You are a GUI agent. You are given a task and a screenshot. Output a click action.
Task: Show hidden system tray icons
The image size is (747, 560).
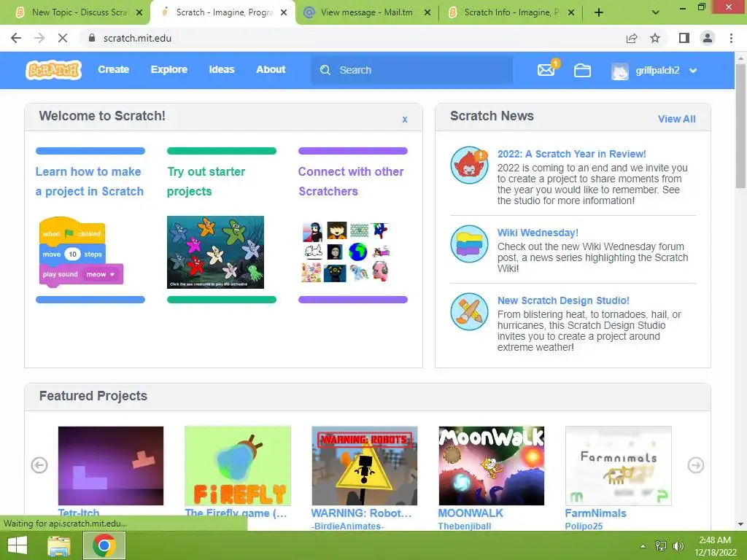click(x=643, y=546)
